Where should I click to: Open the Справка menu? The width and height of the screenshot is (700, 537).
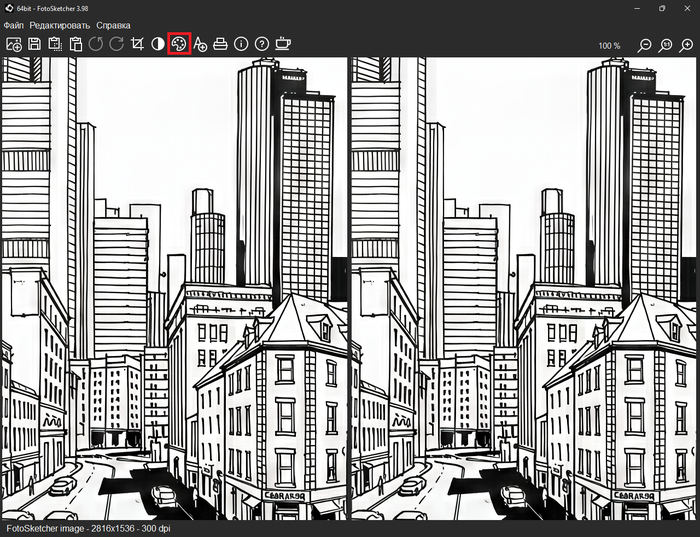click(x=113, y=25)
